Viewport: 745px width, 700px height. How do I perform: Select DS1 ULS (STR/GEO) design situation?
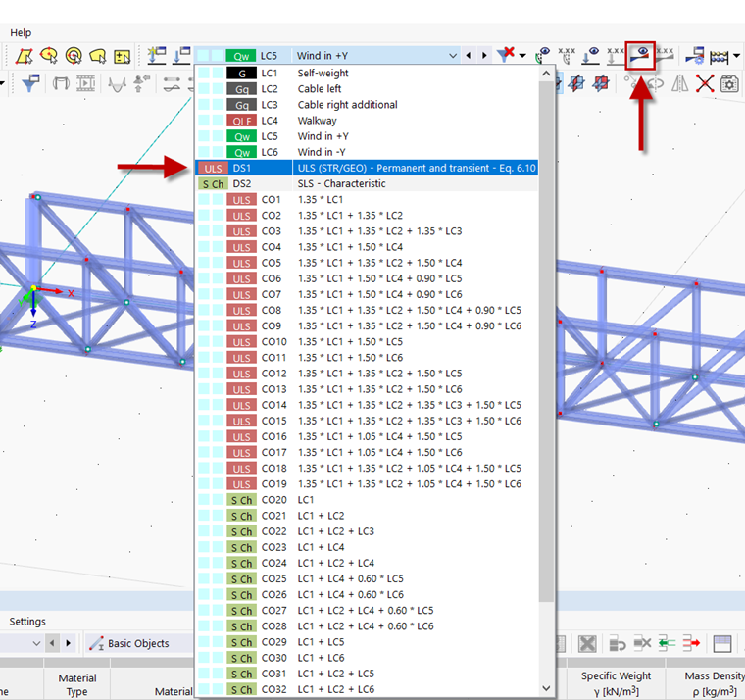pos(367,168)
